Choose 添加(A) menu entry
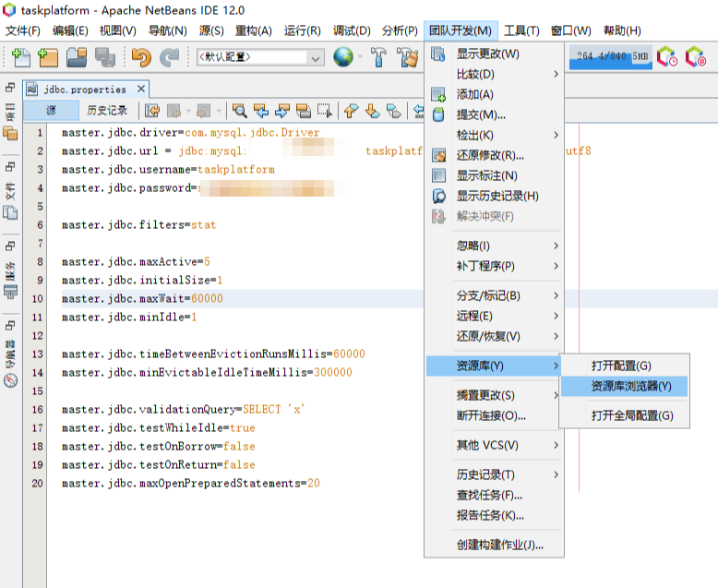Viewport: 718px width, 588px height. tap(494, 95)
